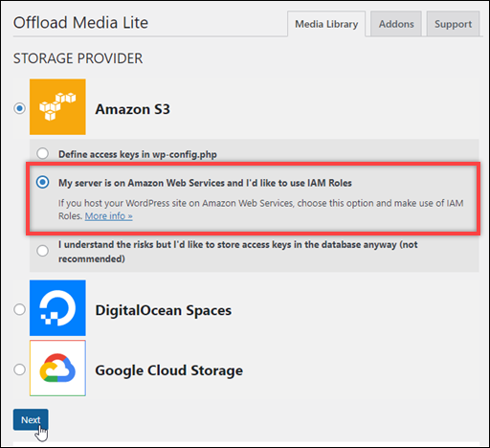This screenshot has height=448, width=490.
Task: Click 'Define access keys in wp-config.php' label
Action: tap(138, 154)
